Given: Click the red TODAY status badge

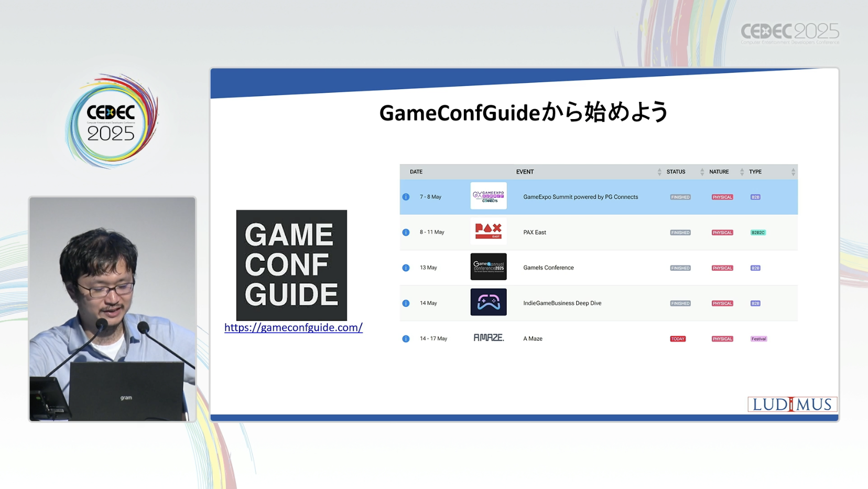Looking at the screenshot, I should (x=677, y=339).
